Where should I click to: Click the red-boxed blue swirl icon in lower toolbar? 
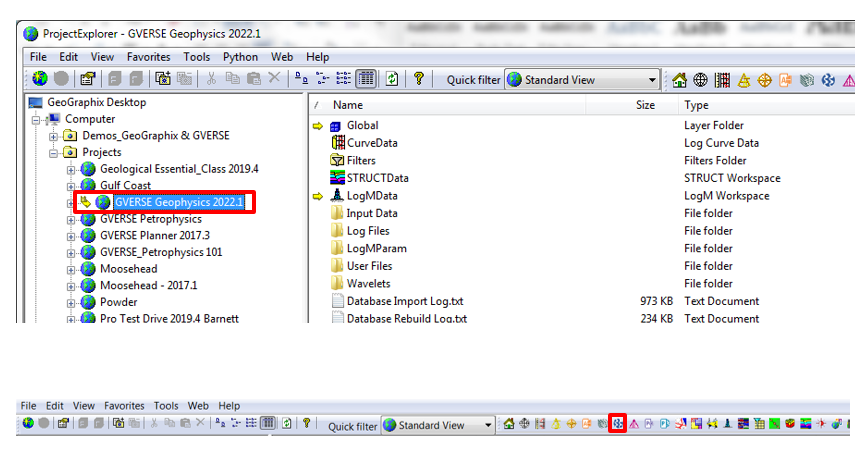pos(618,424)
